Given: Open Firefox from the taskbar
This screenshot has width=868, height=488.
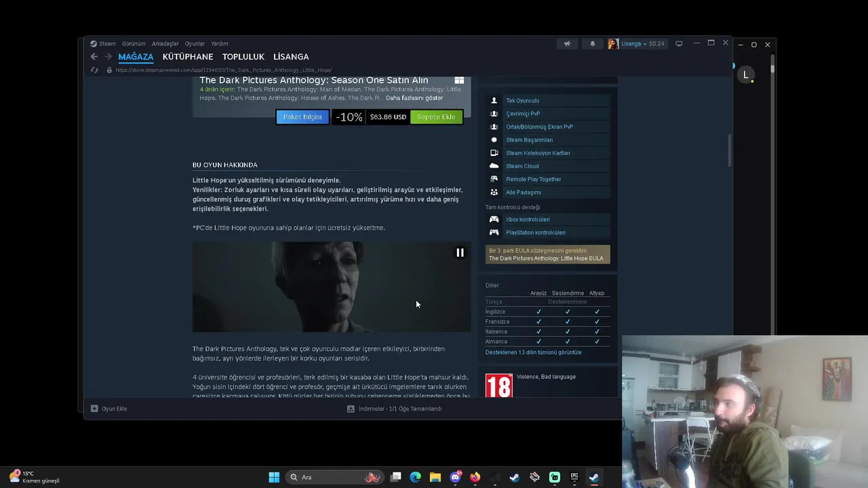Looking at the screenshot, I should pyautogui.click(x=475, y=477).
